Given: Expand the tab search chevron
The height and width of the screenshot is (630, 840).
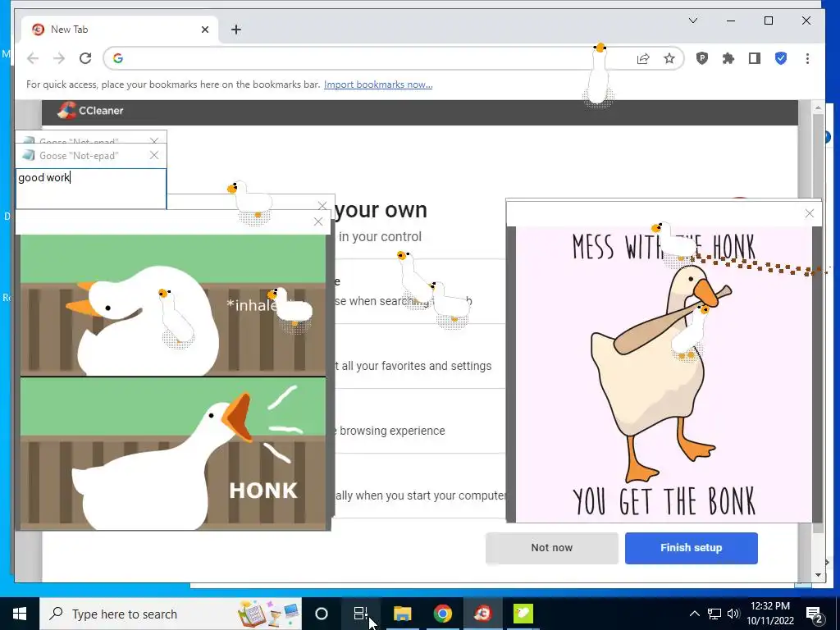Looking at the screenshot, I should [x=692, y=21].
